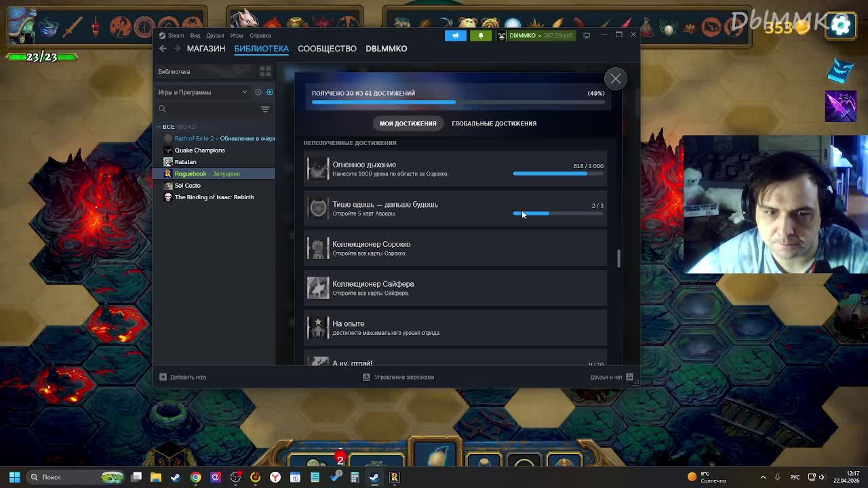Click Управление загрузками link
Viewport: 868px width, 488px height.
pos(404,377)
